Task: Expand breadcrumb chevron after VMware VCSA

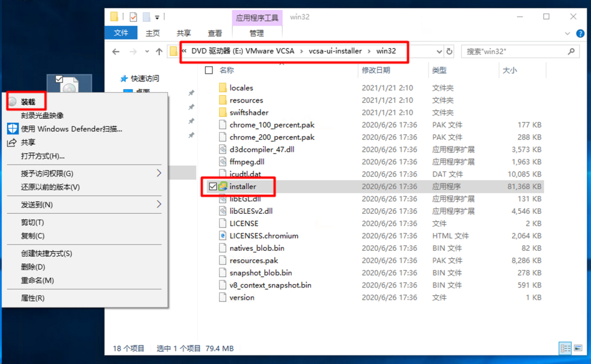Action: tap(302, 51)
